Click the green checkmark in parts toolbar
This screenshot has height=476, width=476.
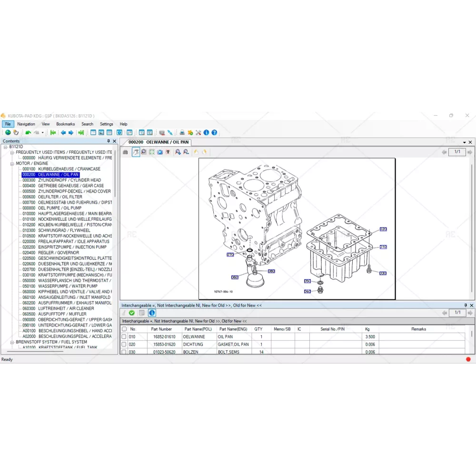tap(132, 313)
